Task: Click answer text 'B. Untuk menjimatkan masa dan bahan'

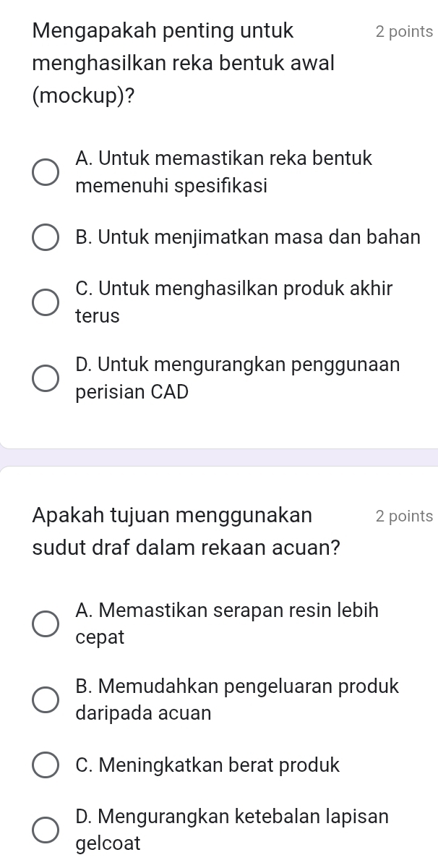Action: point(247,237)
